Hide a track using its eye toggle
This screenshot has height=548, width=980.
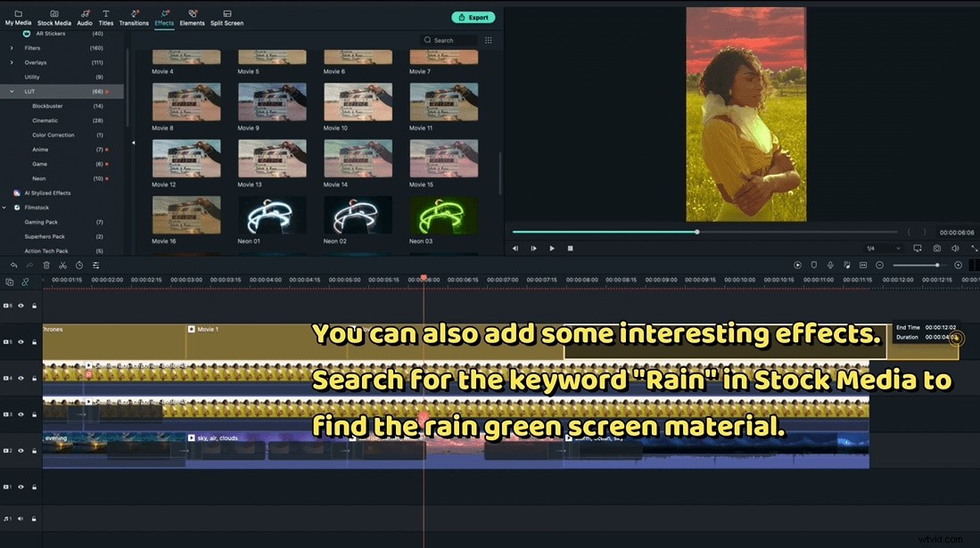click(21, 305)
